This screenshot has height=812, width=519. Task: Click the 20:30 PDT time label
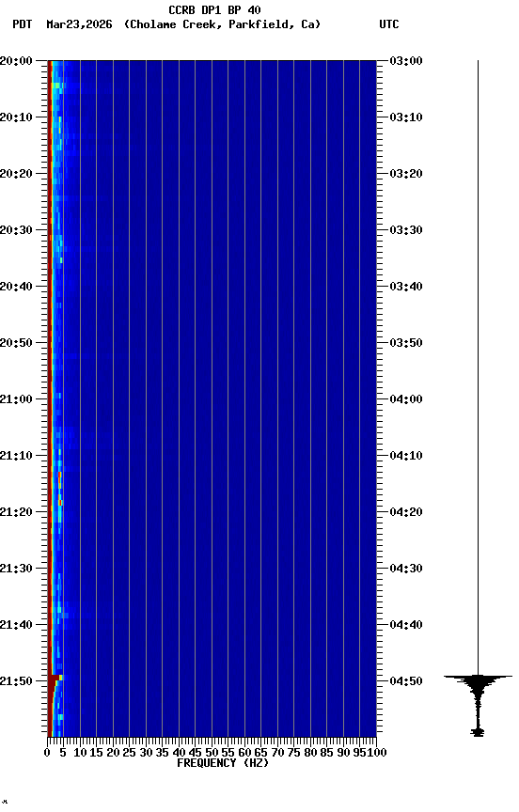[x=16, y=230]
